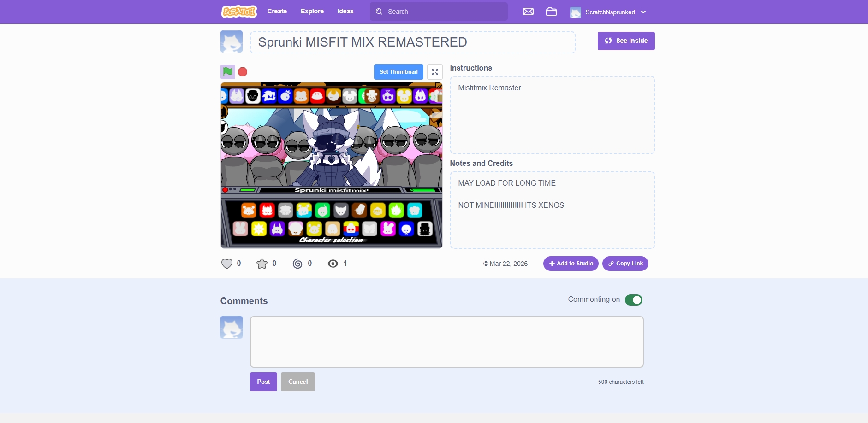Edit the project title field

[x=413, y=42]
